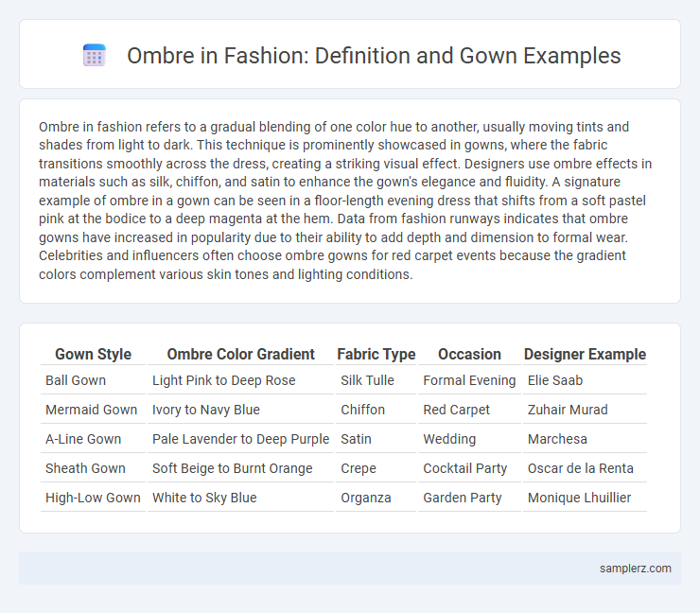700x613 pixels.
Task: Click the 'Wedding' occasion cell
Action: 469,439
